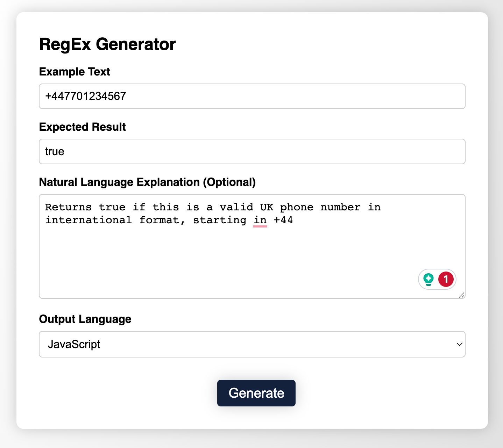Click the word "Returns" in explanation
This screenshot has width=503, height=448.
(68, 207)
